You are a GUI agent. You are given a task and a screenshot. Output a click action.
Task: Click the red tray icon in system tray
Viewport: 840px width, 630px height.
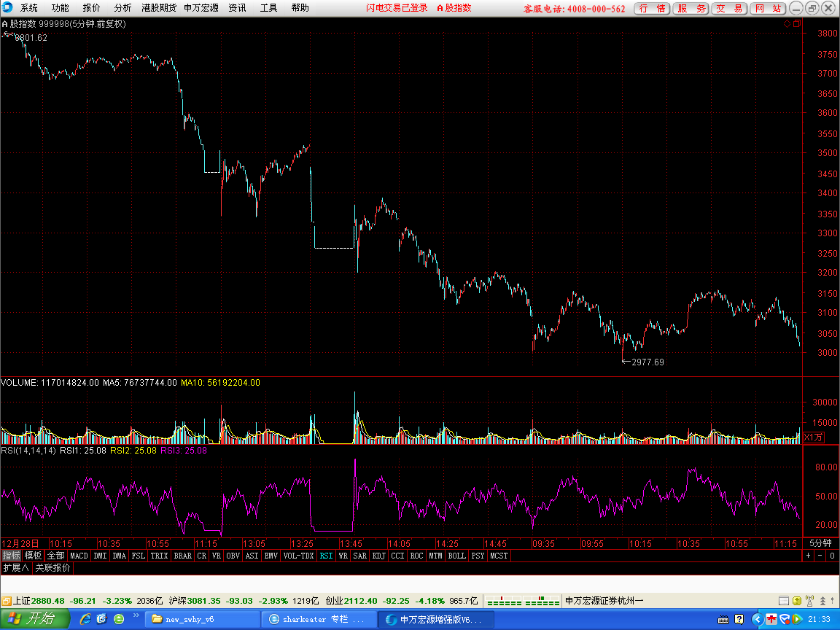[771, 619]
